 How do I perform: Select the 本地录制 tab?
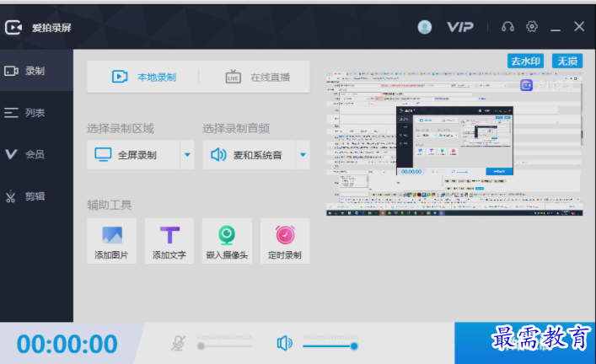(x=143, y=78)
